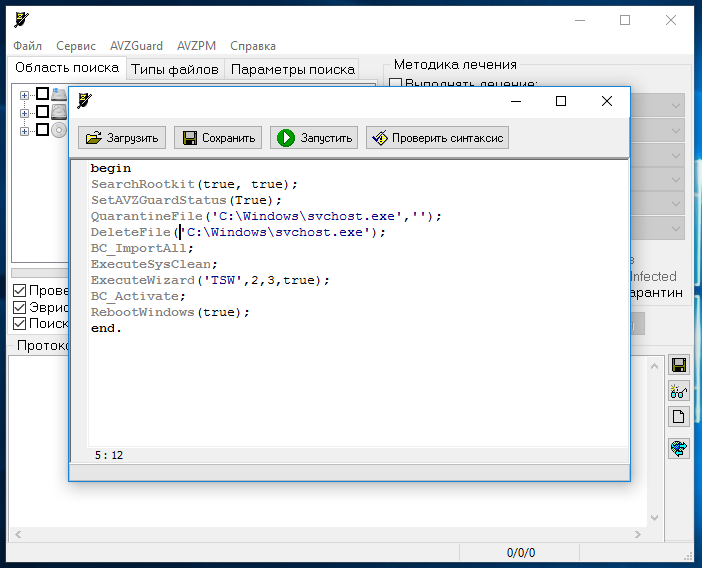This screenshot has width=702, height=568.
Task: Click the 'begin' line in script editor
Action: [x=111, y=168]
